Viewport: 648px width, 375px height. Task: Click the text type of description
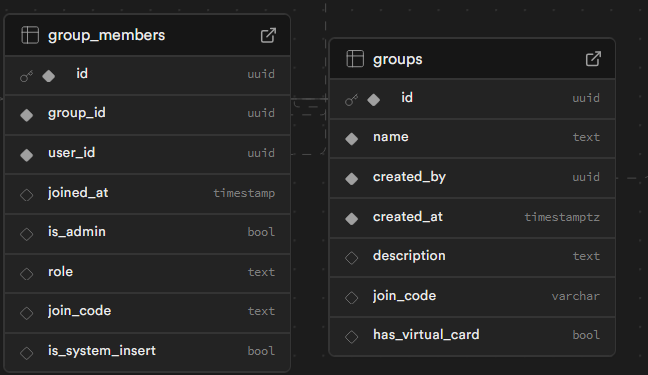pyautogui.click(x=586, y=256)
